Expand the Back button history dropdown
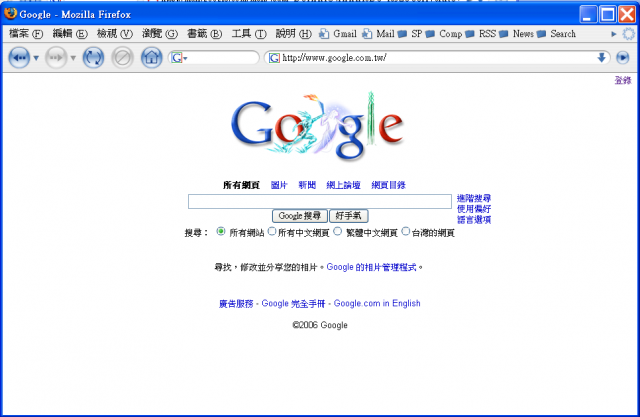Screen dimensions: 640x417 point(36,58)
